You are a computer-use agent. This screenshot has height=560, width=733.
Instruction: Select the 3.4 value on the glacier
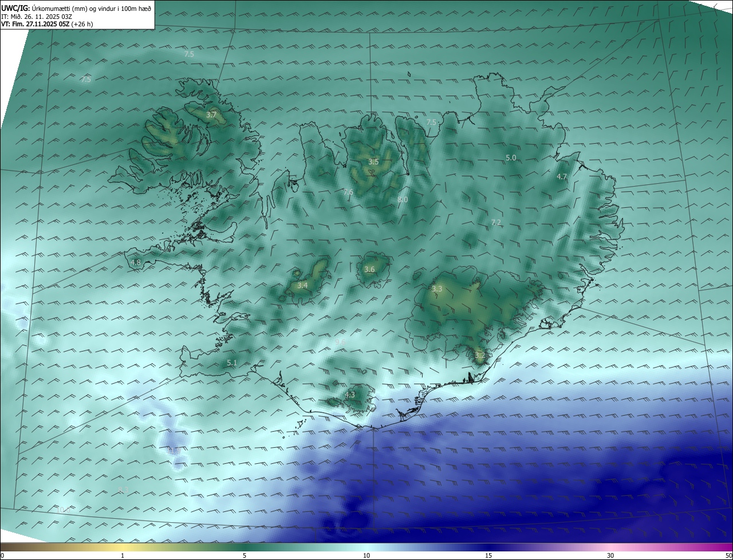[x=302, y=285]
